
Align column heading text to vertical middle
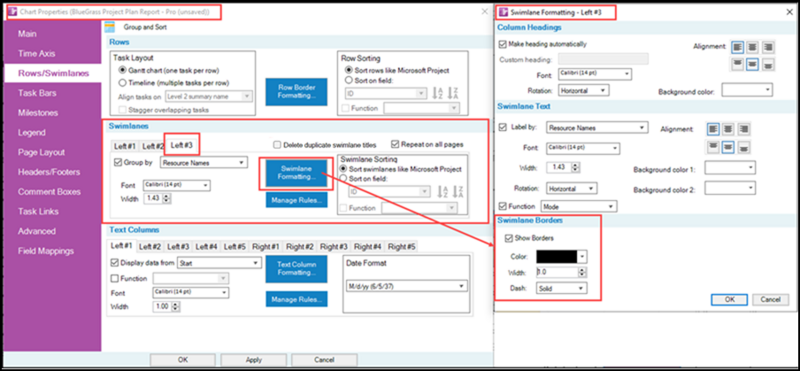tap(752, 64)
